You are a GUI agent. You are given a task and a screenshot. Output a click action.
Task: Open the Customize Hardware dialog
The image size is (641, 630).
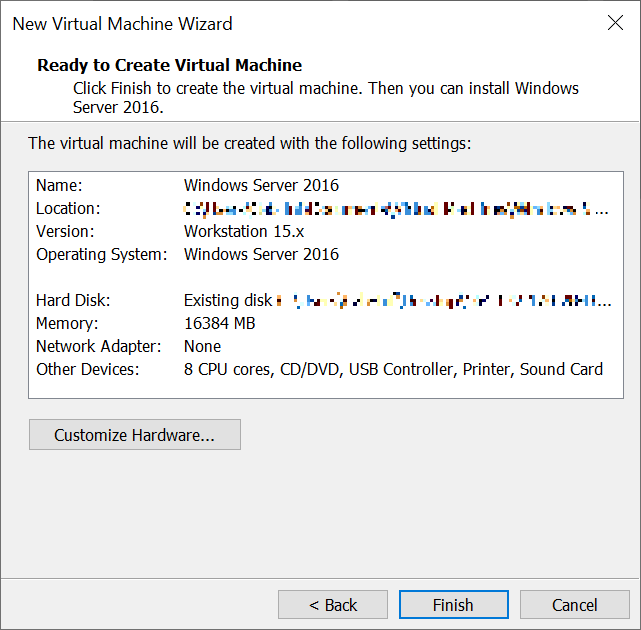tap(134, 435)
